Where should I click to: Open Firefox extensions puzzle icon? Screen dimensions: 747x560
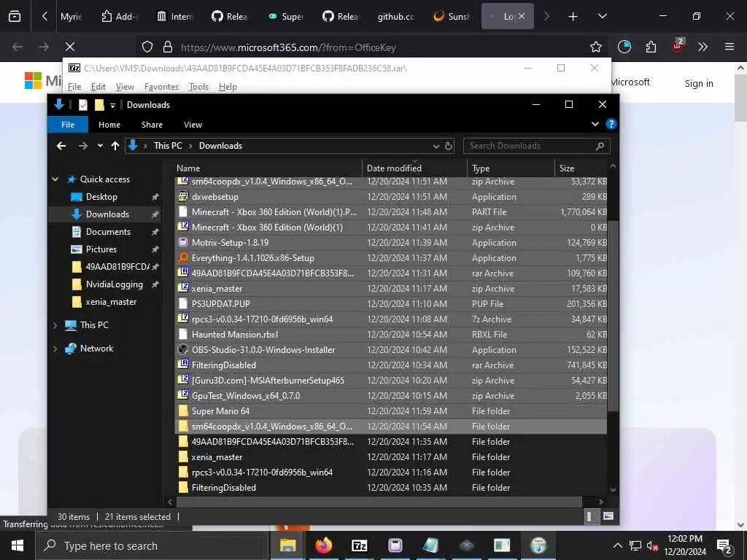pyautogui.click(x=651, y=47)
